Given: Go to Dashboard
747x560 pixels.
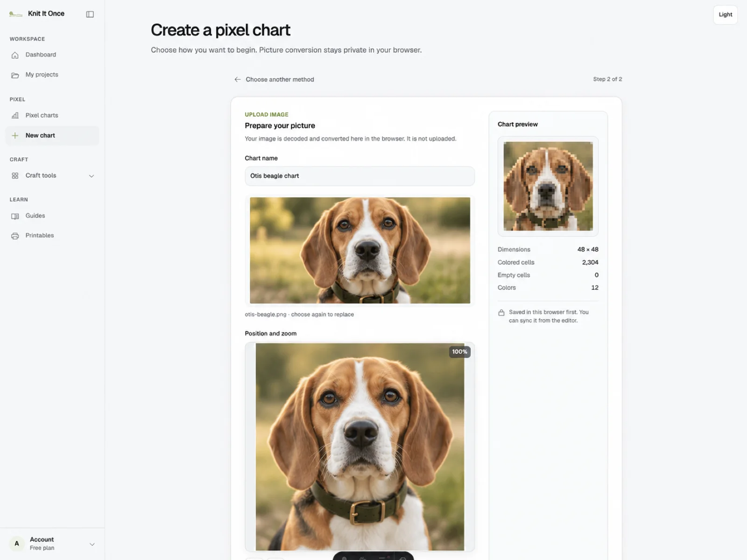Looking at the screenshot, I should coord(52,55).
